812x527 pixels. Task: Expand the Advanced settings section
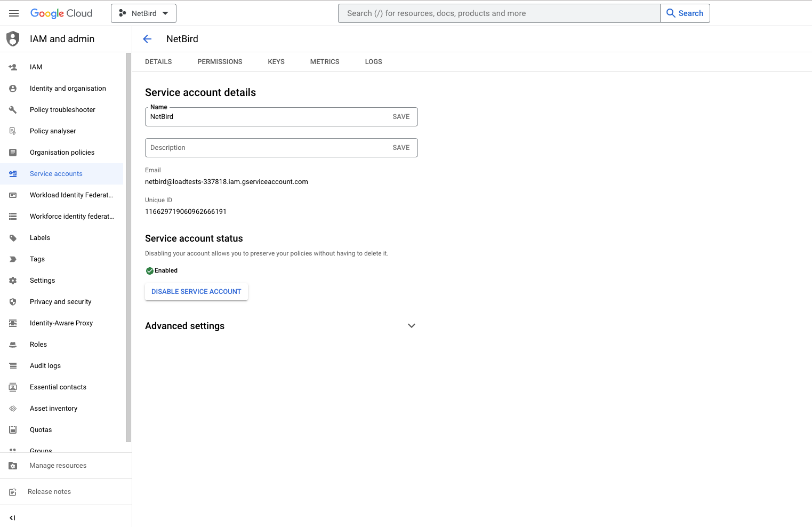[x=411, y=326]
